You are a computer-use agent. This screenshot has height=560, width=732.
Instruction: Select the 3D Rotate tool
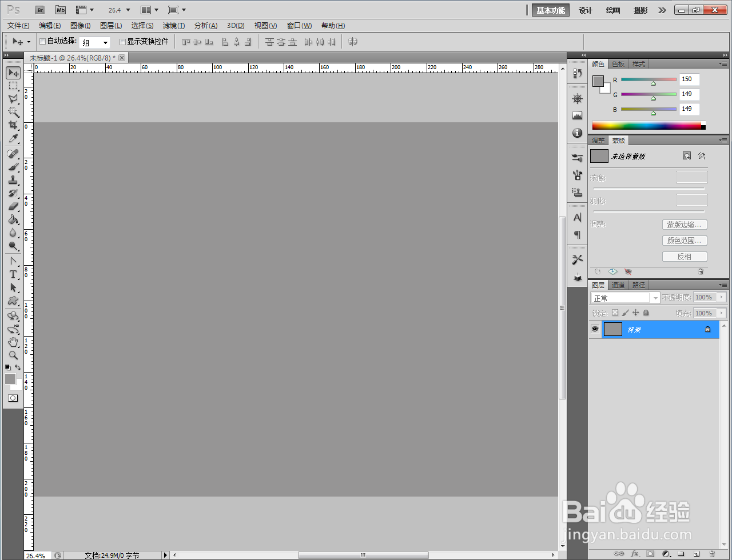click(x=13, y=316)
